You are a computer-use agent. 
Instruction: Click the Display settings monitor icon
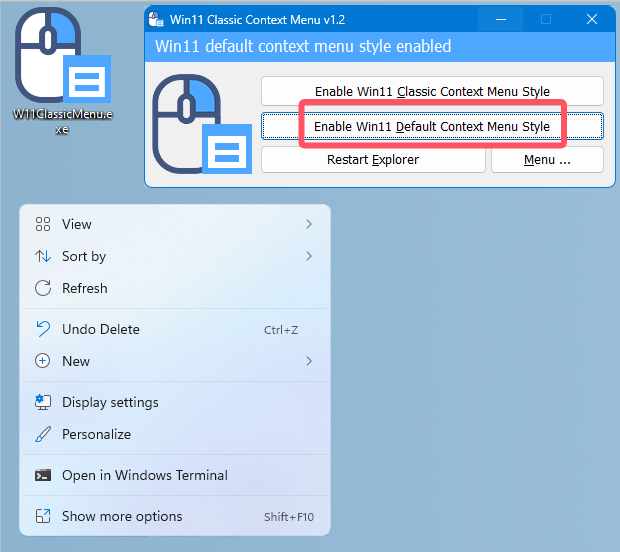[43, 402]
